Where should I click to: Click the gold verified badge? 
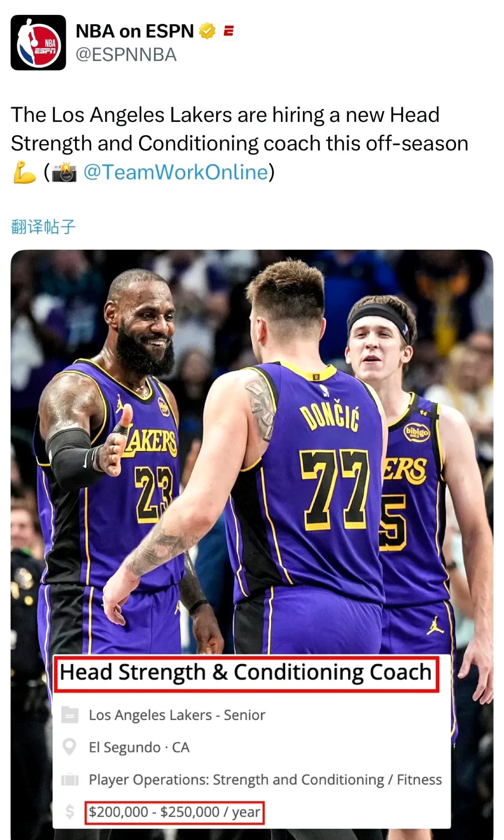click(x=207, y=31)
